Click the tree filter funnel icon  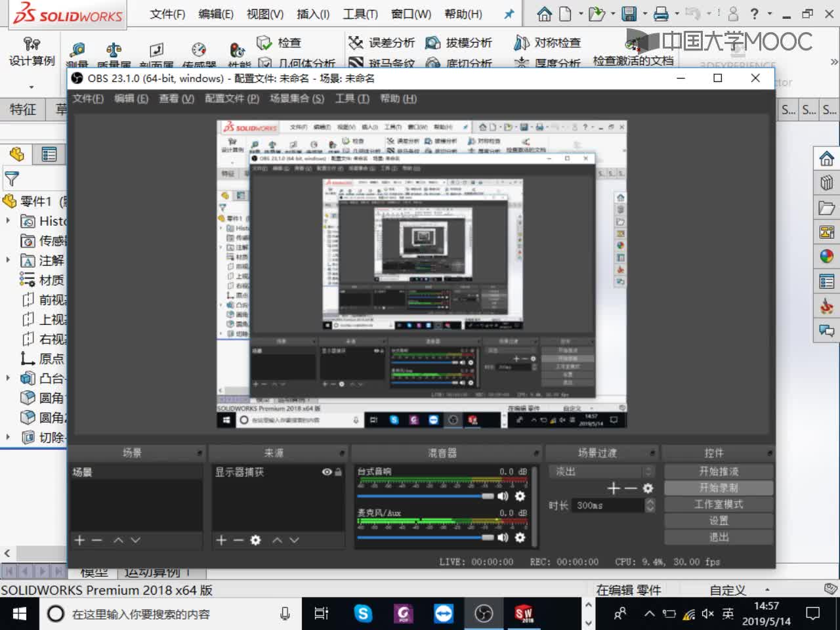[x=11, y=178]
